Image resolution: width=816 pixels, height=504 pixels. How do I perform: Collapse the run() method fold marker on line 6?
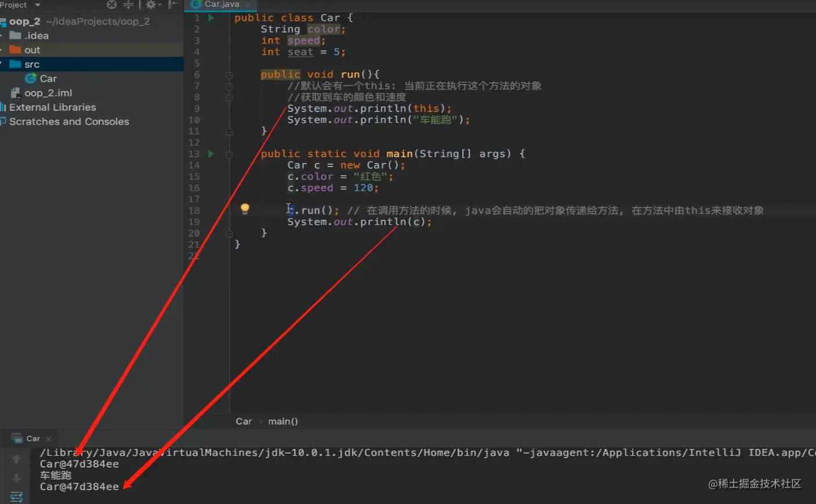229,75
